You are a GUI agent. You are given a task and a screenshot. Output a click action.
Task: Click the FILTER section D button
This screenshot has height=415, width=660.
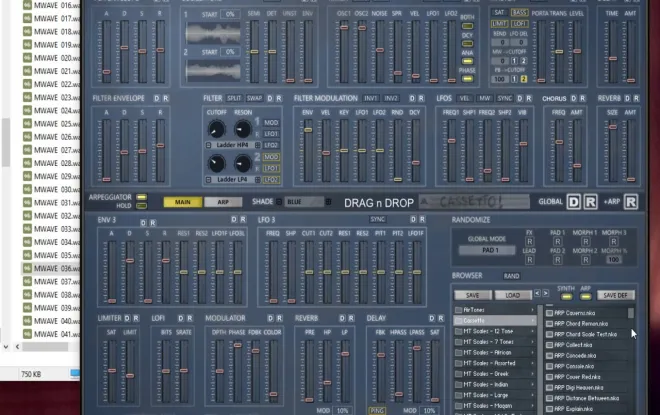click(270, 98)
